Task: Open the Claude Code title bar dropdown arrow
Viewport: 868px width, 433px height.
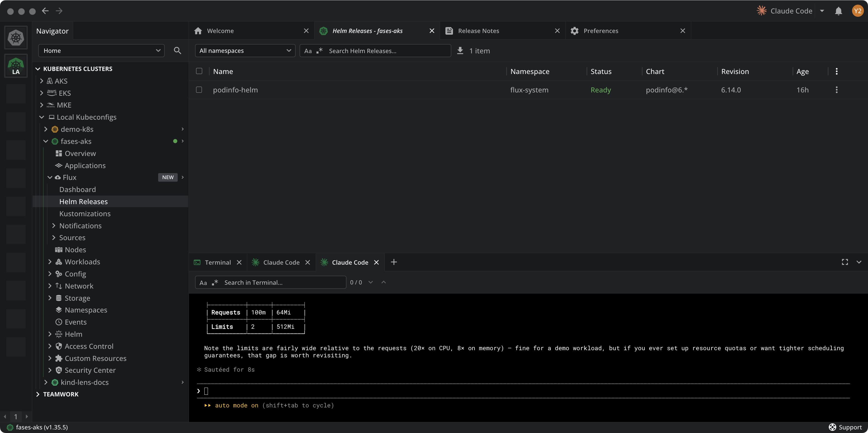Action: pyautogui.click(x=822, y=11)
